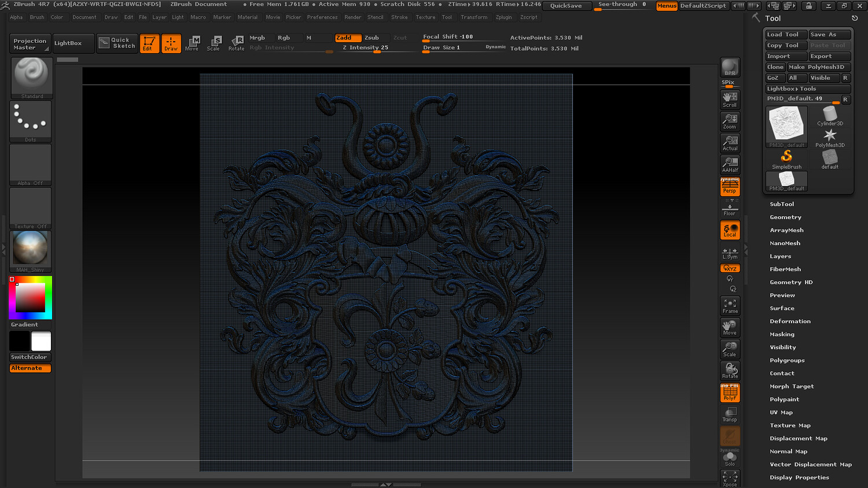
Task: Click the Frame mesh icon
Action: pyautogui.click(x=730, y=306)
